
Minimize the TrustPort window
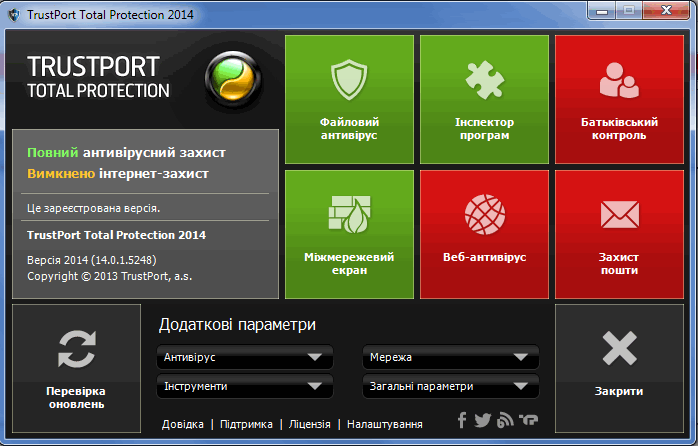(x=602, y=11)
